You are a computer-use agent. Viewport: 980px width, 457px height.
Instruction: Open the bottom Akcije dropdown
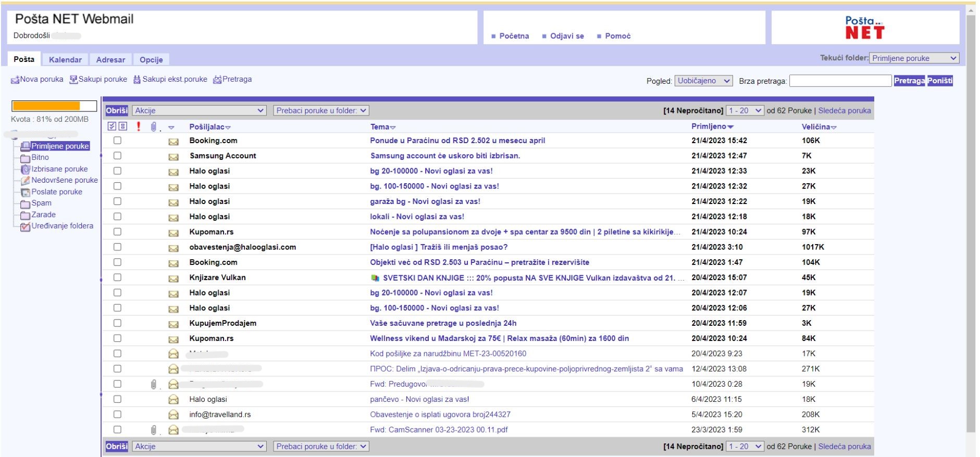coord(200,447)
